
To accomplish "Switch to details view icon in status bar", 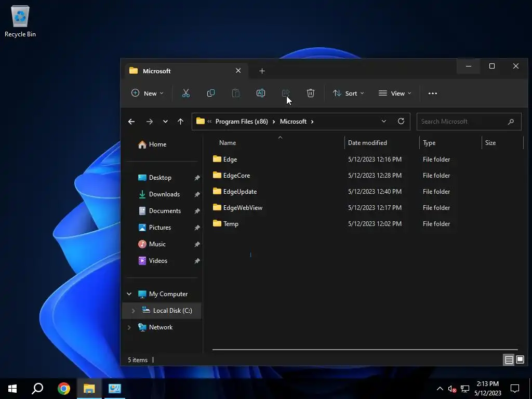I will (509, 360).
